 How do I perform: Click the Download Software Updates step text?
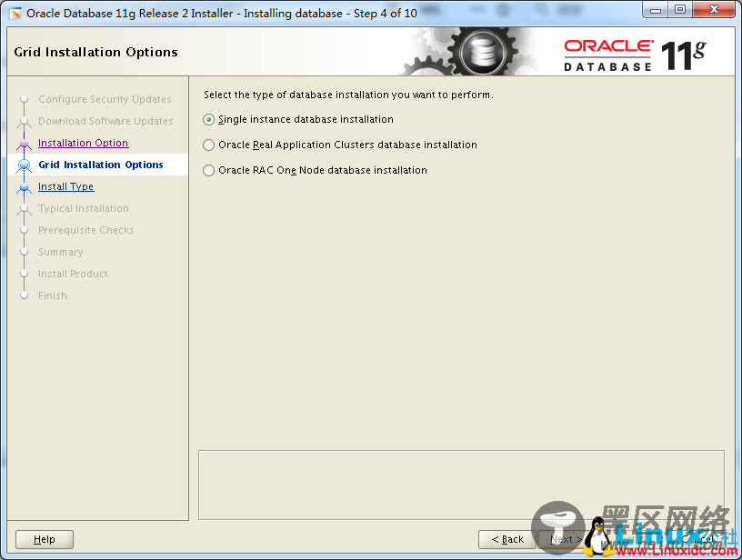point(105,121)
